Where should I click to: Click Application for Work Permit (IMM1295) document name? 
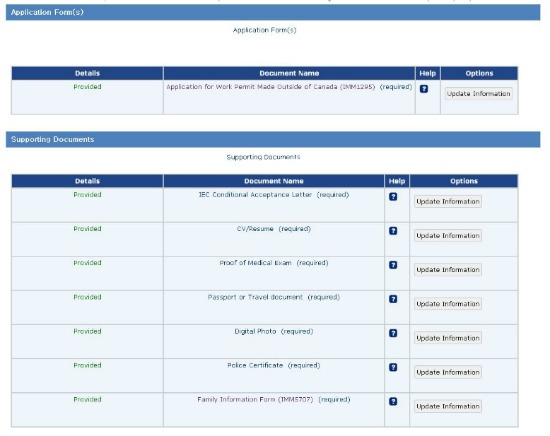[x=270, y=87]
